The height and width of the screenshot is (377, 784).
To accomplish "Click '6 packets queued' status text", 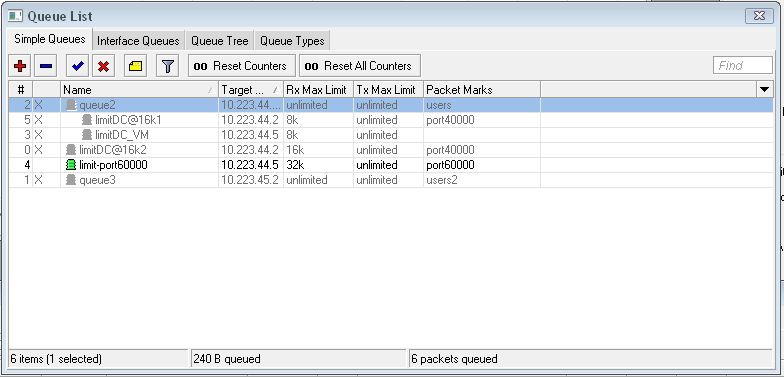I will (454, 359).
